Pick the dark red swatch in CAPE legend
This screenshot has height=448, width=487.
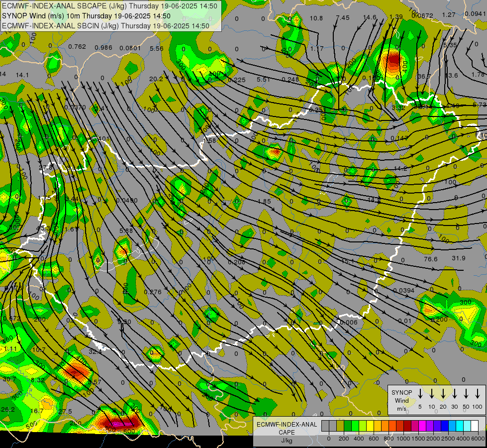click(407, 426)
